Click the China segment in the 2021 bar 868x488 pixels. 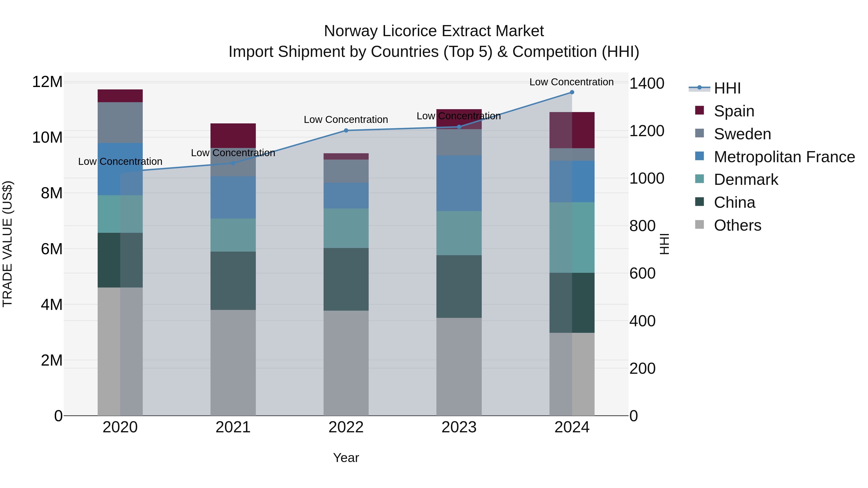point(233,281)
